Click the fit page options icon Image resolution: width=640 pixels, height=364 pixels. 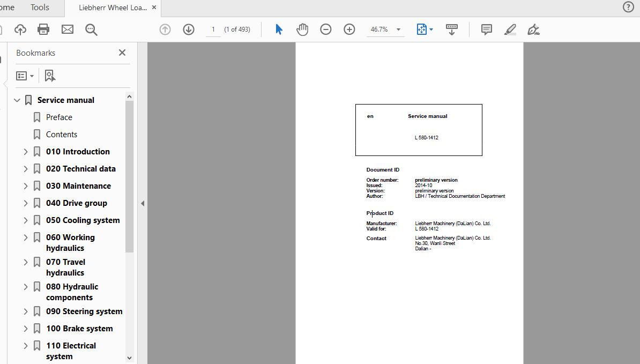(421, 29)
